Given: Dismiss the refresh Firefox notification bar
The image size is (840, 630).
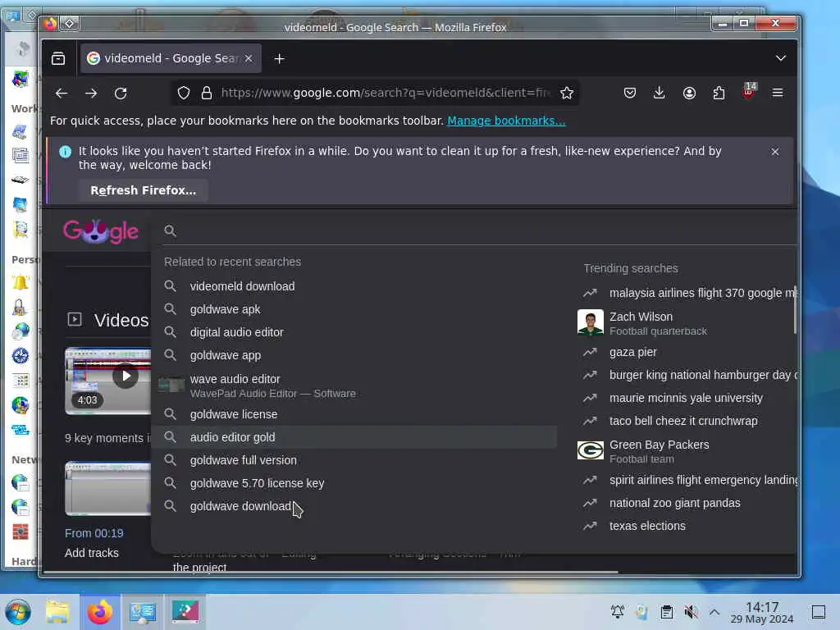Looking at the screenshot, I should (774, 152).
